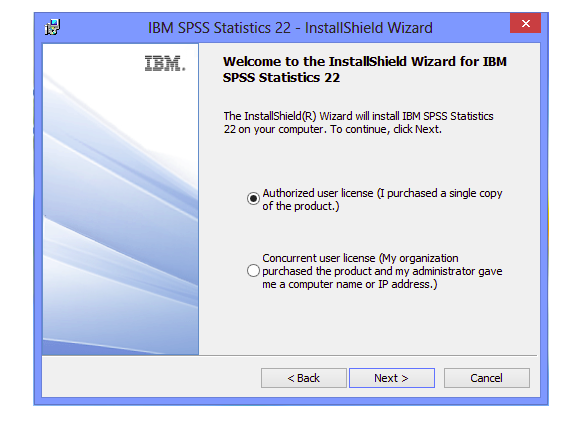This screenshot has height=429, width=585.
Task: Close the InstallShield Wizard window
Action: click(x=526, y=24)
